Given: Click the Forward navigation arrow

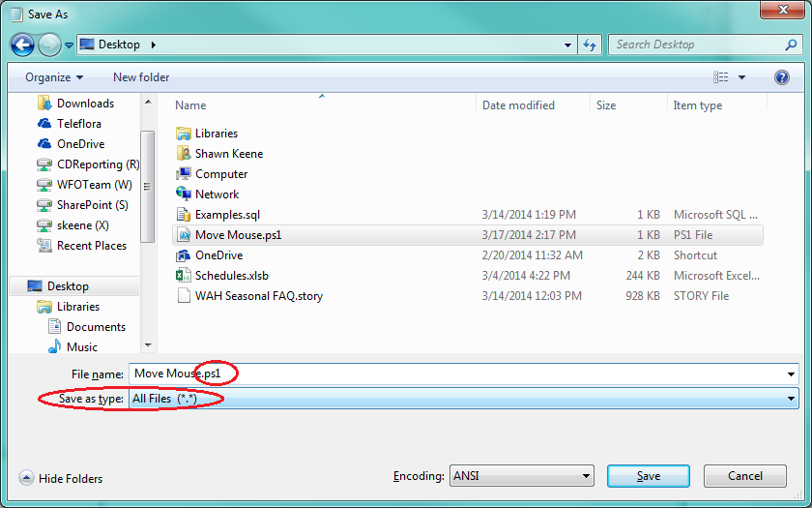Looking at the screenshot, I should [x=49, y=45].
